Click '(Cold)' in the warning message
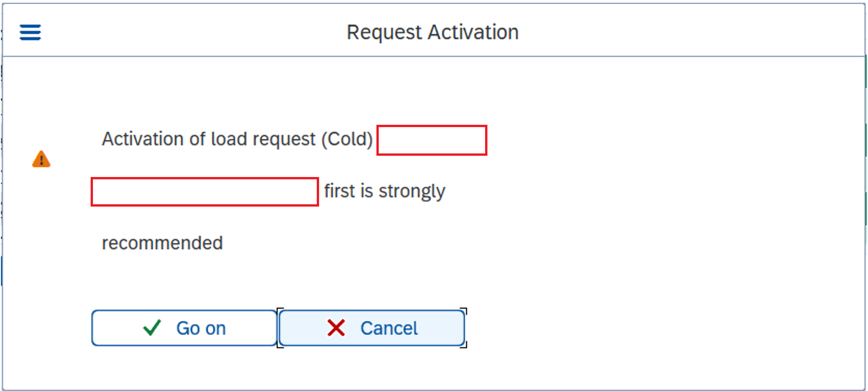Image resolution: width=868 pixels, height=391 pixels. click(347, 139)
